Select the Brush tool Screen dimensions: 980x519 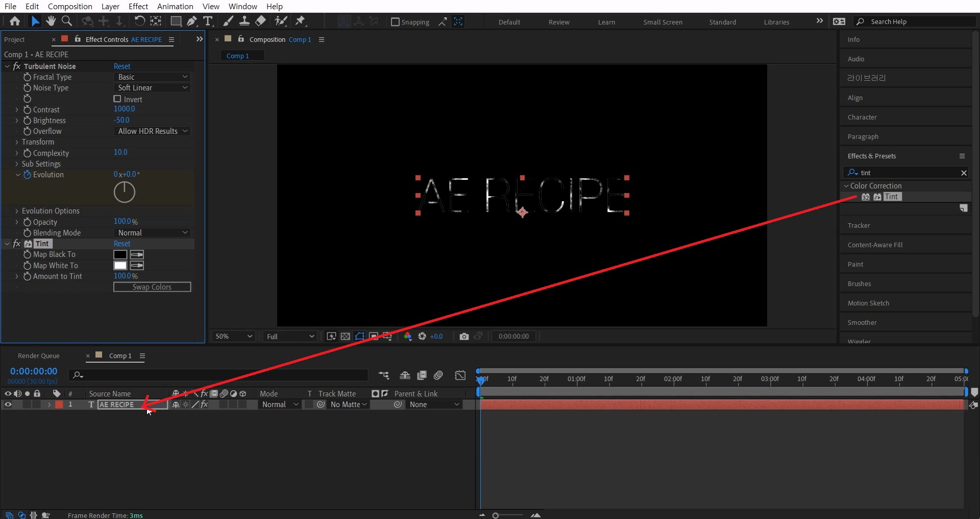pyautogui.click(x=229, y=21)
